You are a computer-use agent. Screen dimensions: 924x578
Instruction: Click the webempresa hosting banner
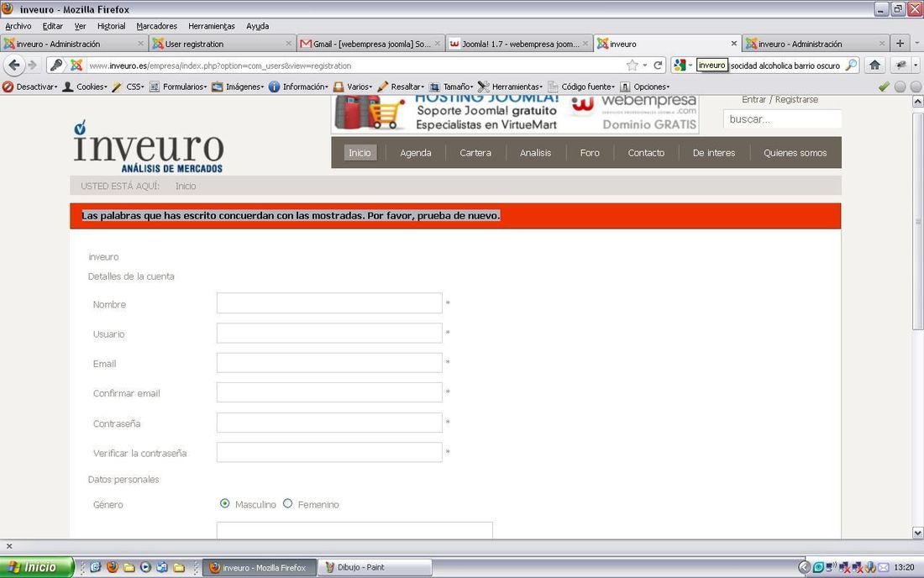pos(515,114)
